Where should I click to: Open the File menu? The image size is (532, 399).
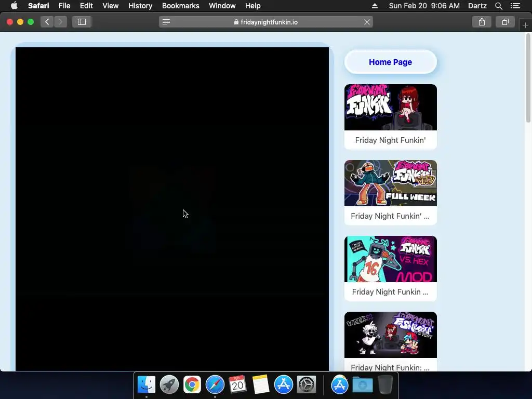[x=64, y=6]
